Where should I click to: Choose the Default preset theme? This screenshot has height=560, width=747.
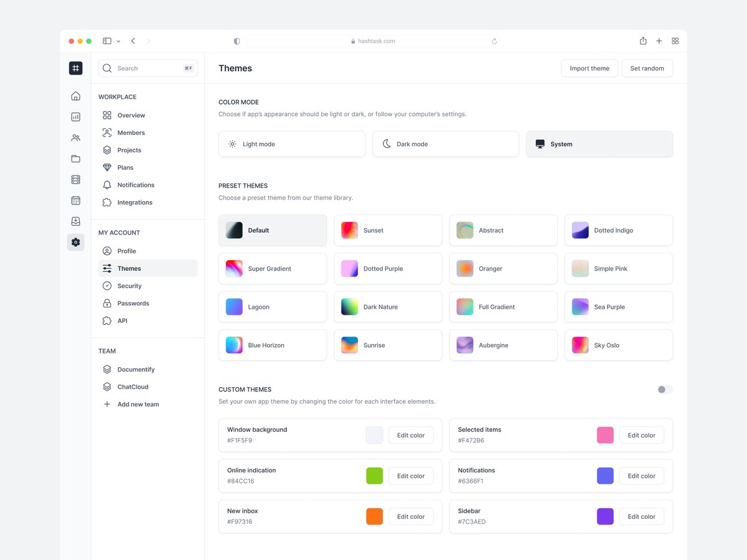pyautogui.click(x=273, y=230)
